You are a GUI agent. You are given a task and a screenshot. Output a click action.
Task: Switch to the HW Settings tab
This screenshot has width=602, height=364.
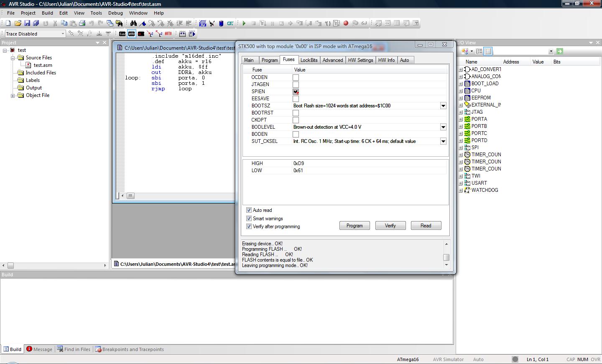tap(360, 60)
